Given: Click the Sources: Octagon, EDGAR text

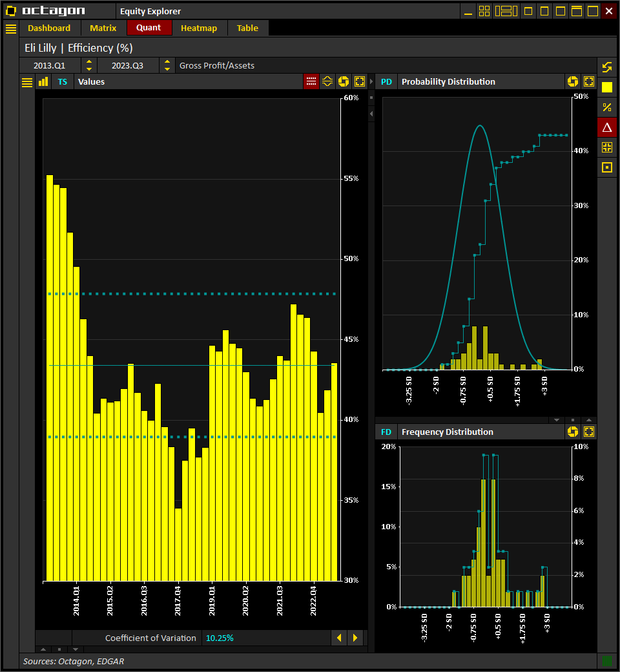Looking at the screenshot, I should point(74,661).
